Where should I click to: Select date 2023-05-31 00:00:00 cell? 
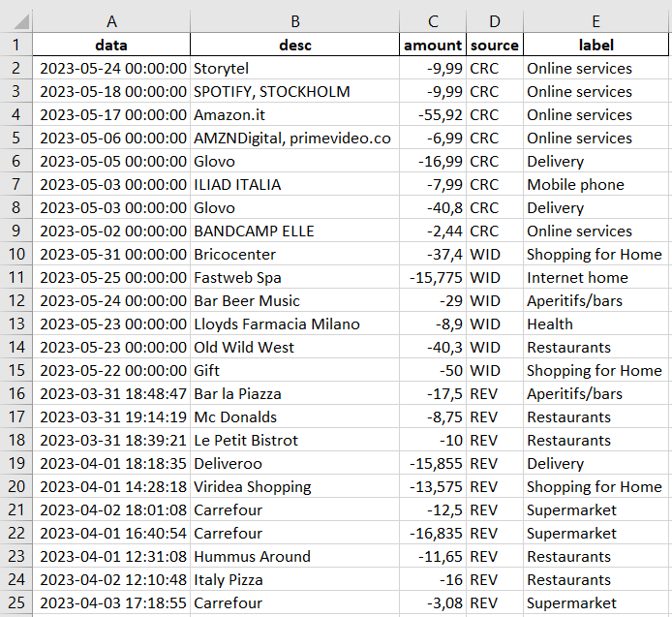tap(111, 254)
